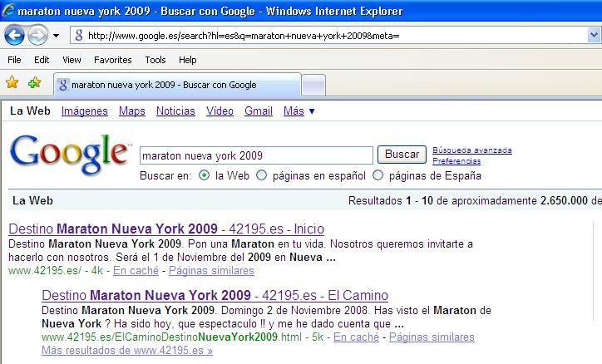Open the blank new tab button
The height and width of the screenshot is (364, 602).
(313, 85)
